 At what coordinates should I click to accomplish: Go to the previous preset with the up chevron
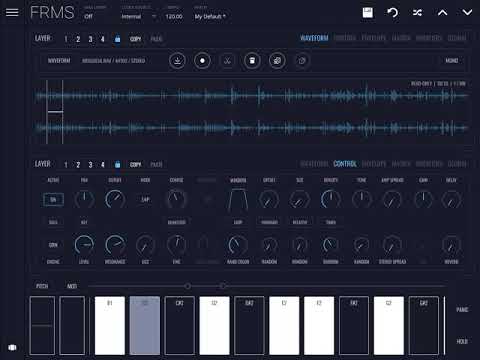[x=442, y=13]
